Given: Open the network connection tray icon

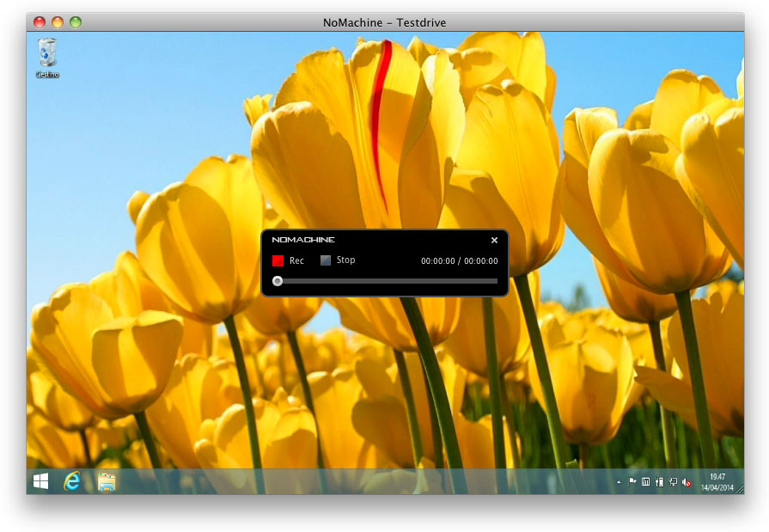Looking at the screenshot, I should (673, 482).
